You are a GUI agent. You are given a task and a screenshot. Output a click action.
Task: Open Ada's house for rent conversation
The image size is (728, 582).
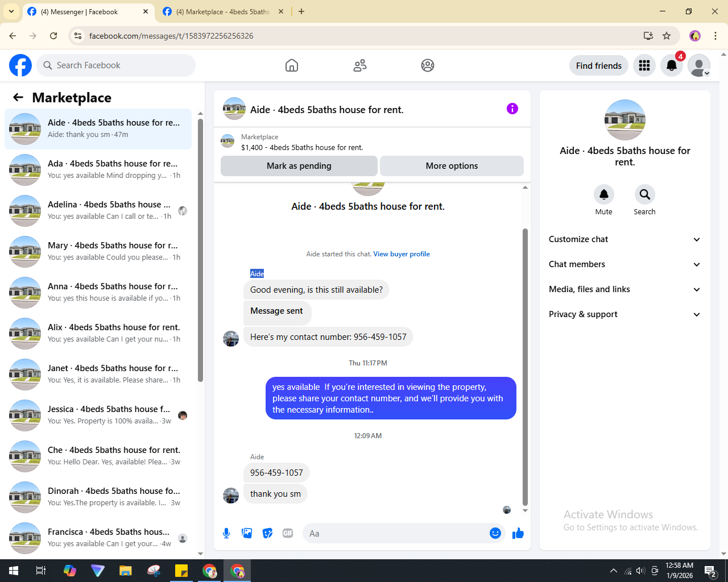pos(98,170)
